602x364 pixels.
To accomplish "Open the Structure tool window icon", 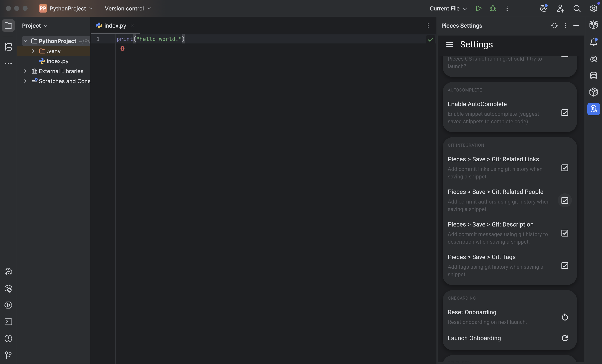I will point(8,47).
